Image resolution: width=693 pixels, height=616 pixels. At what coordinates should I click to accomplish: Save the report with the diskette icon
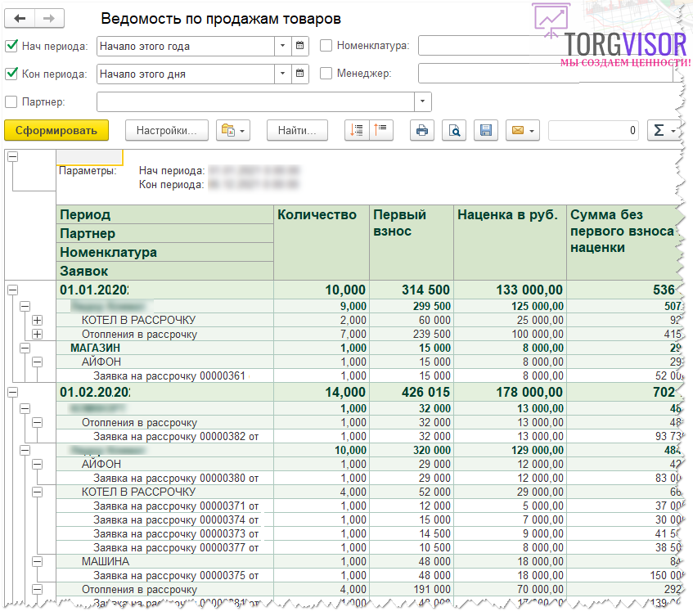pyautogui.click(x=486, y=130)
